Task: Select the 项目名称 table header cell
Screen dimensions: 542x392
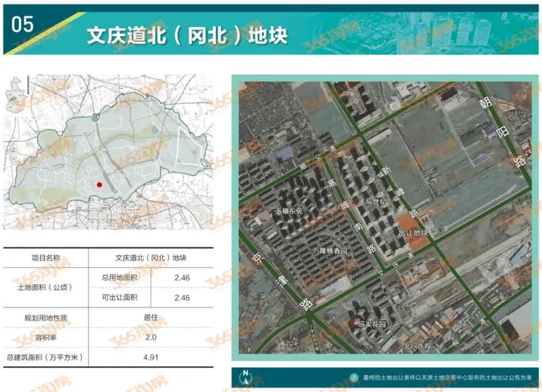Action: [46, 258]
